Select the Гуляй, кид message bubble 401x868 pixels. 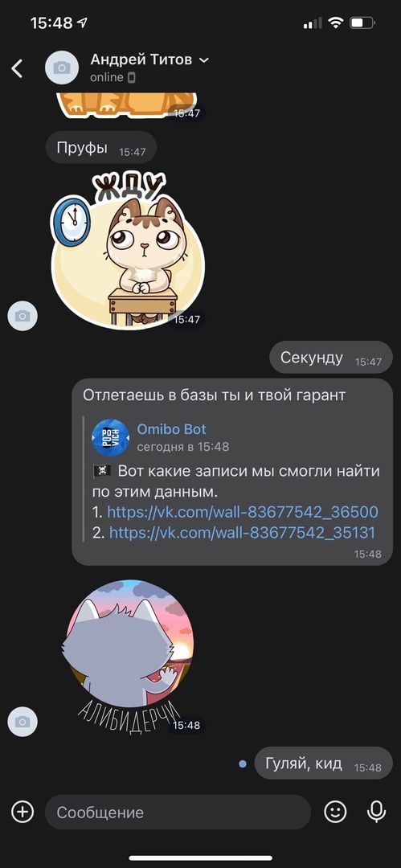click(x=323, y=764)
